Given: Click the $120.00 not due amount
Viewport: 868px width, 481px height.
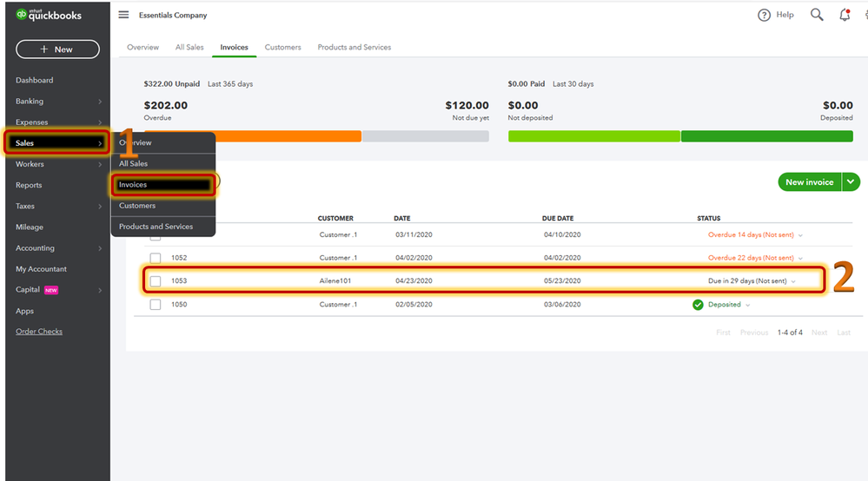Looking at the screenshot, I should click(x=467, y=105).
